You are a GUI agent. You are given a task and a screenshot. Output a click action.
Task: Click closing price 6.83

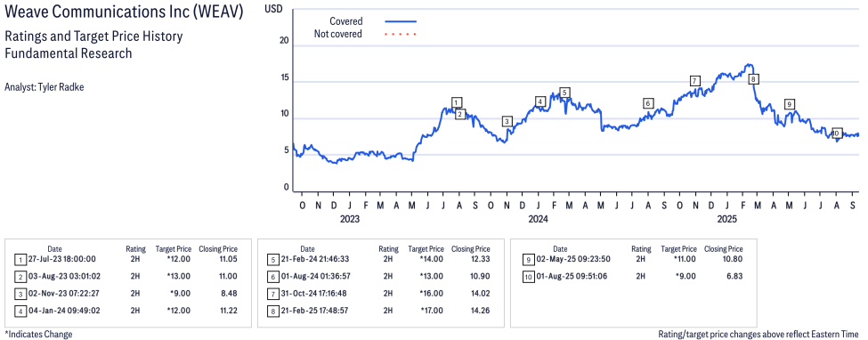pyautogui.click(x=734, y=276)
